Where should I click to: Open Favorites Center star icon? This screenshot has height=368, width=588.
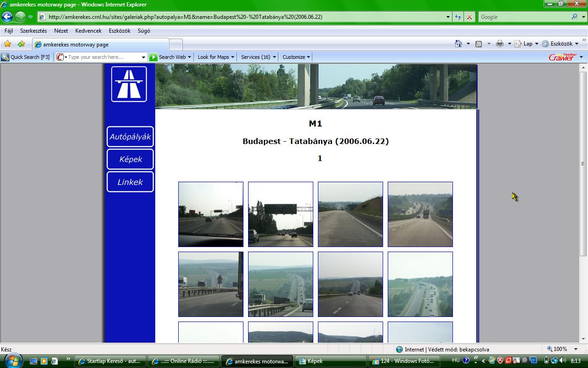point(7,44)
